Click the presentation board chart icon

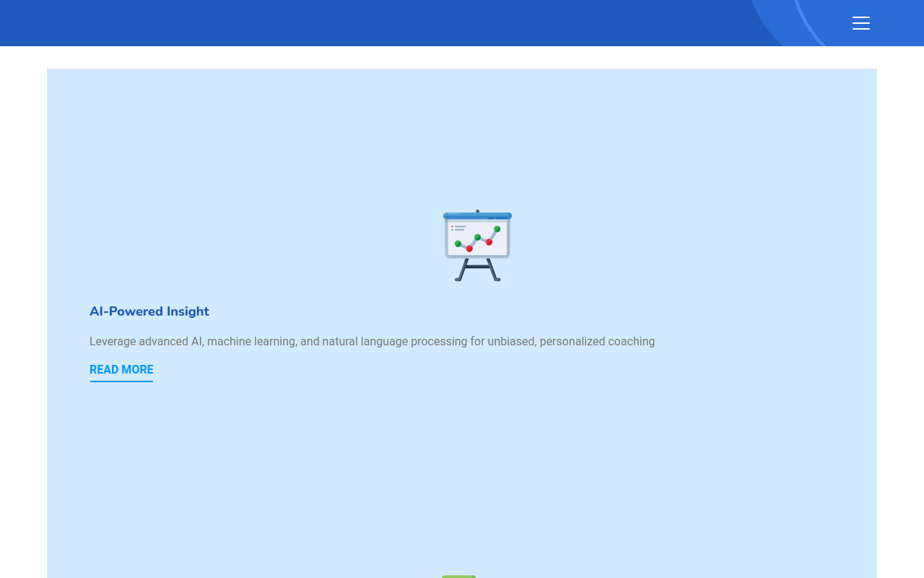pyautogui.click(x=477, y=246)
